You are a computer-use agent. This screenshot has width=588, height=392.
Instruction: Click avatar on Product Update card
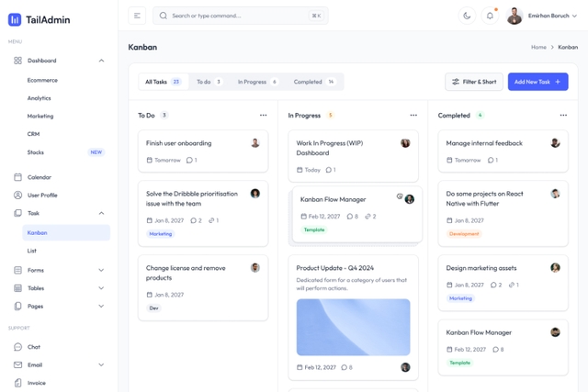coord(405,367)
